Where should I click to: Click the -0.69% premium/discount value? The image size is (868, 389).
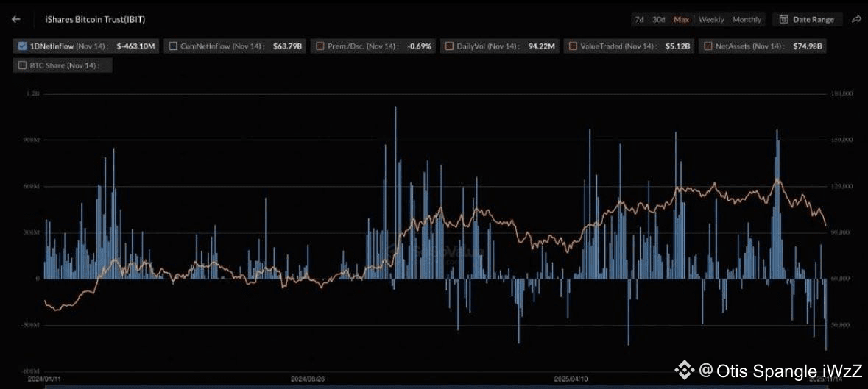pyautogui.click(x=419, y=46)
